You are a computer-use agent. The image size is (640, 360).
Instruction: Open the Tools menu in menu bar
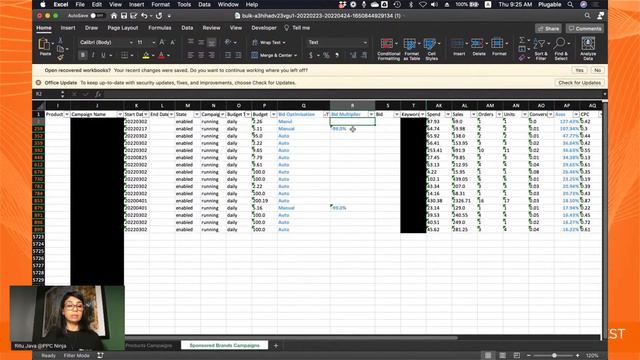[x=184, y=4]
